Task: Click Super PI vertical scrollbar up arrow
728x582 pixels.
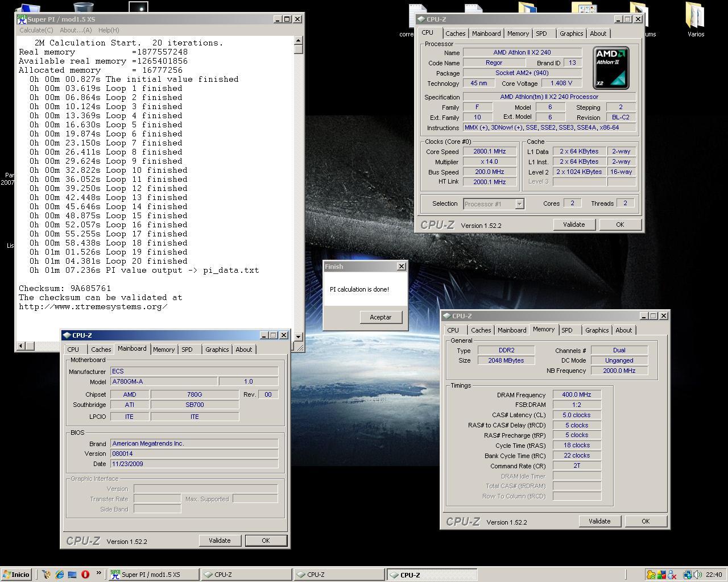Action: point(299,40)
